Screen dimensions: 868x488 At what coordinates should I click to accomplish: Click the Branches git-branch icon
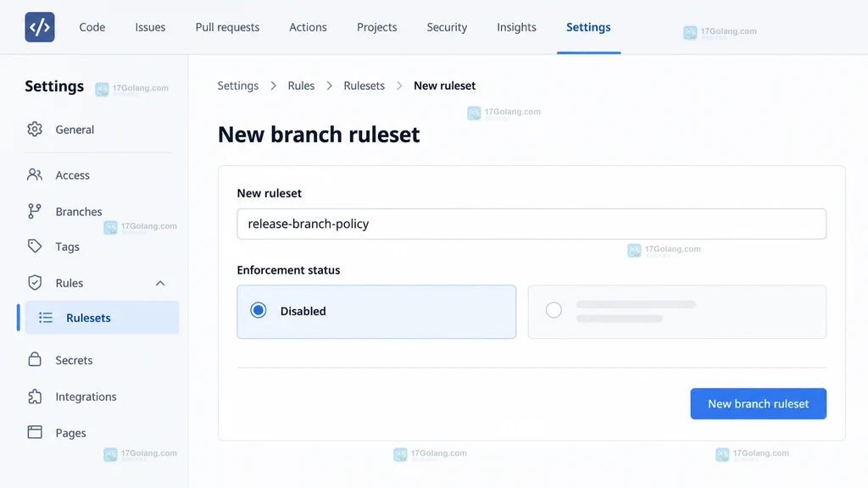(34, 211)
